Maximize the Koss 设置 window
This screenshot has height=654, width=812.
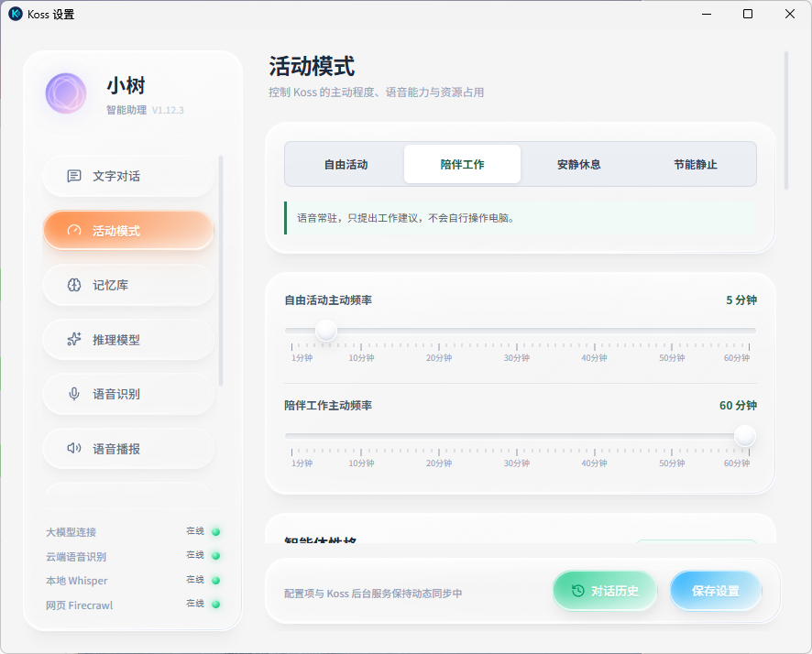coord(748,14)
